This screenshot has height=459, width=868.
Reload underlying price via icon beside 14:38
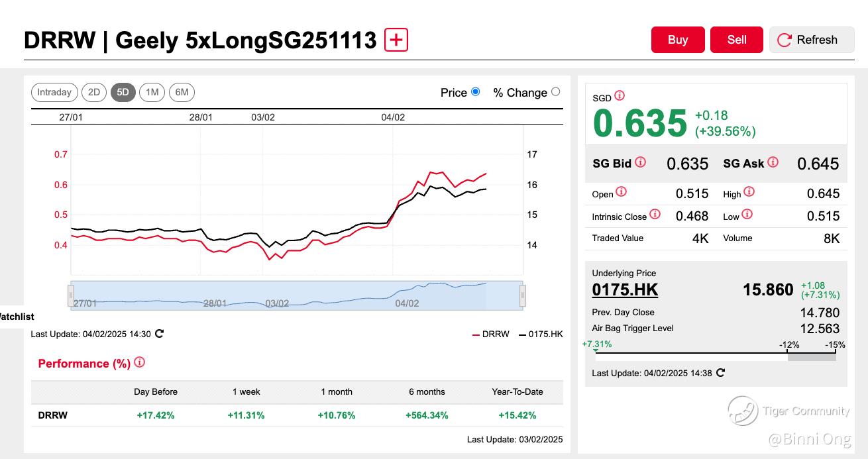point(720,373)
